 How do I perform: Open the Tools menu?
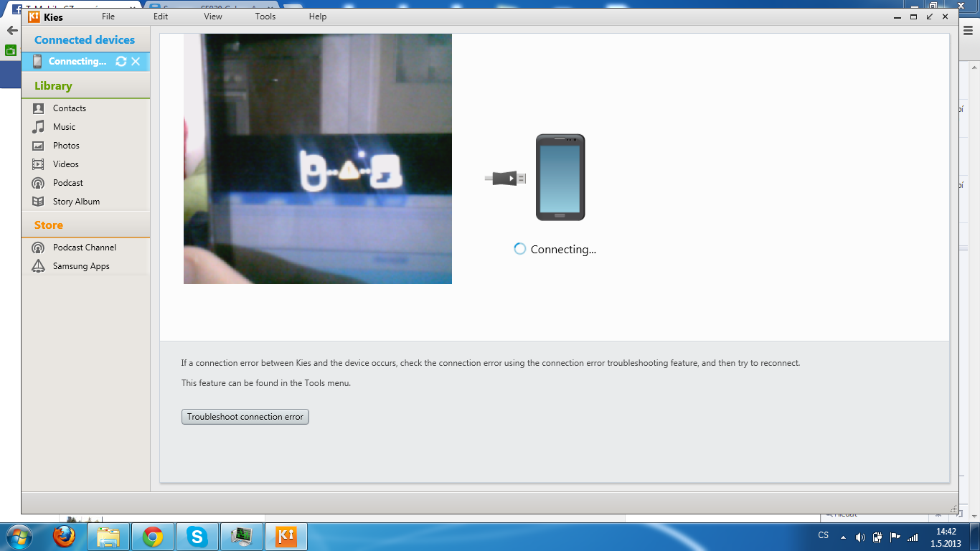click(265, 17)
